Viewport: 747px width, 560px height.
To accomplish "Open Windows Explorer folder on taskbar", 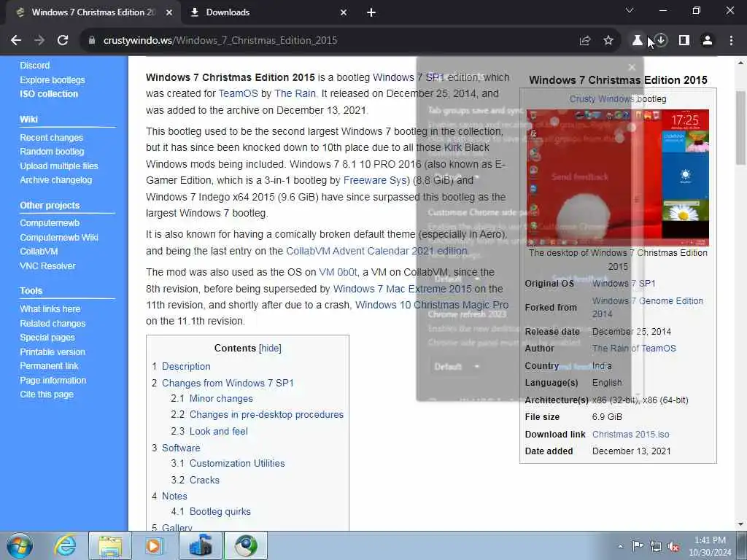I will pos(110,545).
